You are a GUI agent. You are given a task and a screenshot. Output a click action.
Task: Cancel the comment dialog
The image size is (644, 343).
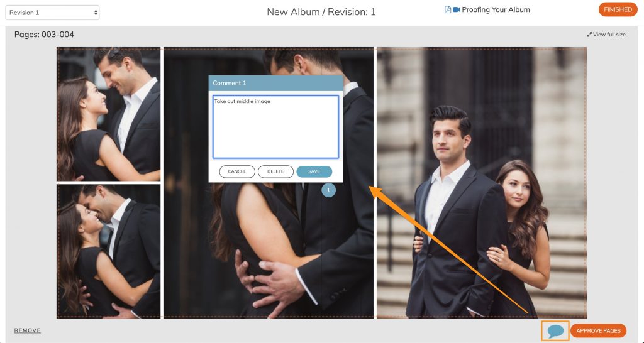coord(237,171)
